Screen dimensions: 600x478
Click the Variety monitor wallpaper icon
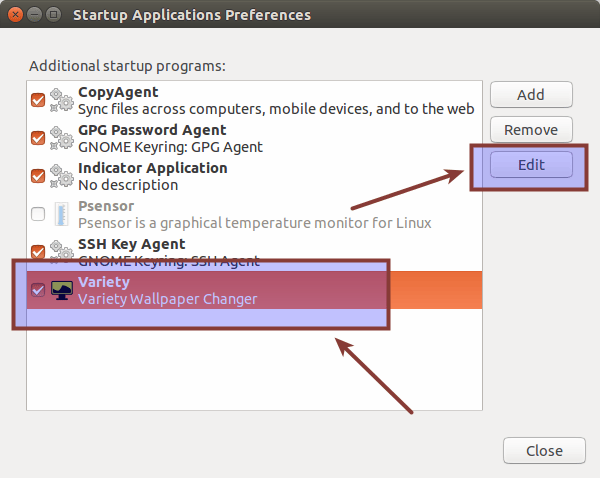coord(62,290)
